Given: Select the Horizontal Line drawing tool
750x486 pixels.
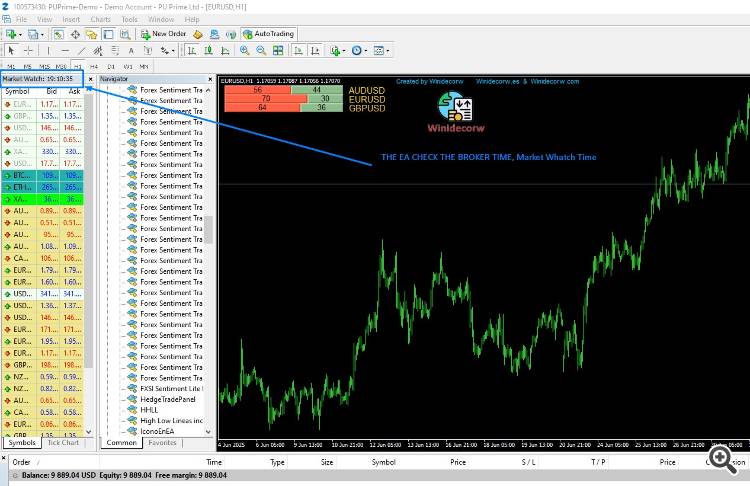Looking at the screenshot, I should pos(66,50).
